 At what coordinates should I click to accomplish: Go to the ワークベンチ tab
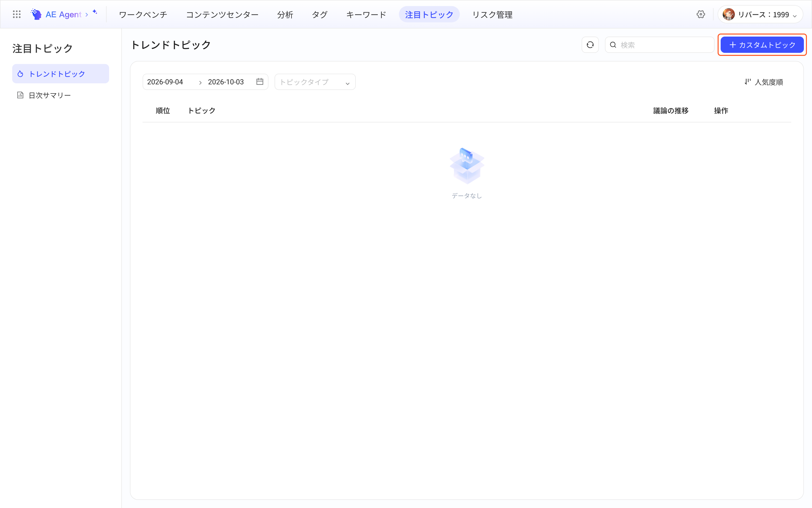coord(143,14)
